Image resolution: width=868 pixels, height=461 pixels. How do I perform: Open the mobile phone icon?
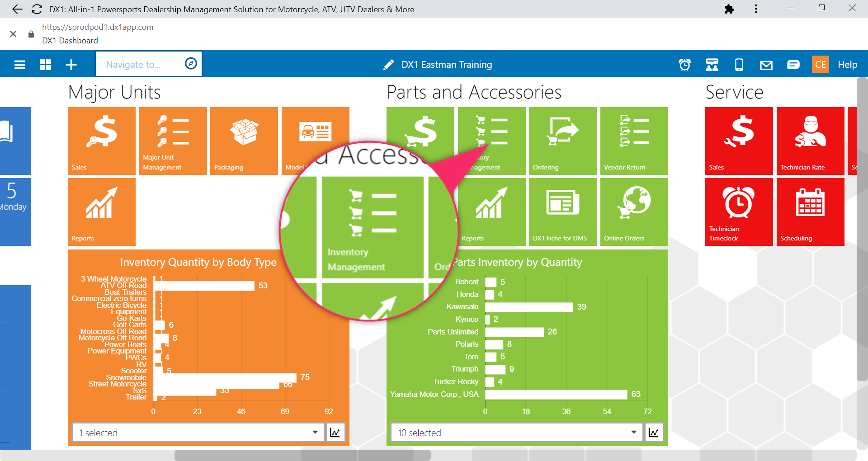coord(739,65)
